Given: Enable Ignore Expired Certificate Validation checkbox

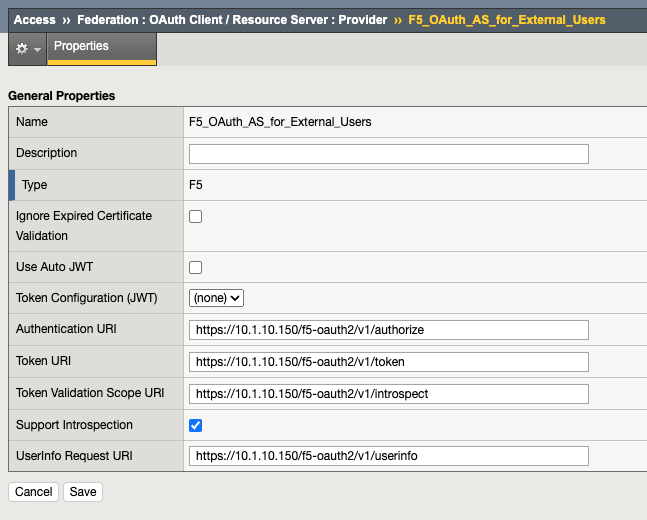Looking at the screenshot, I should click(196, 217).
